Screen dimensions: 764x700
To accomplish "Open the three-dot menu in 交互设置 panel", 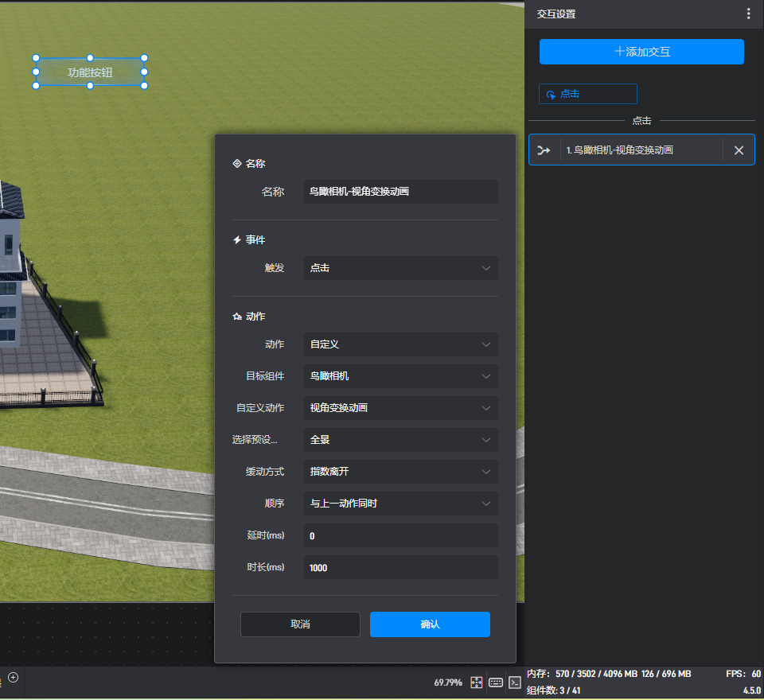I will pyautogui.click(x=748, y=14).
